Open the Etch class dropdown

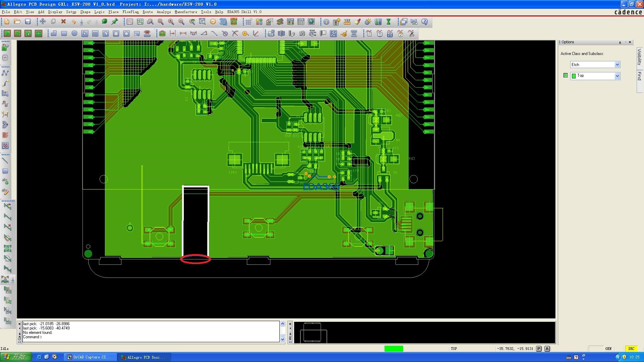pyautogui.click(x=617, y=65)
